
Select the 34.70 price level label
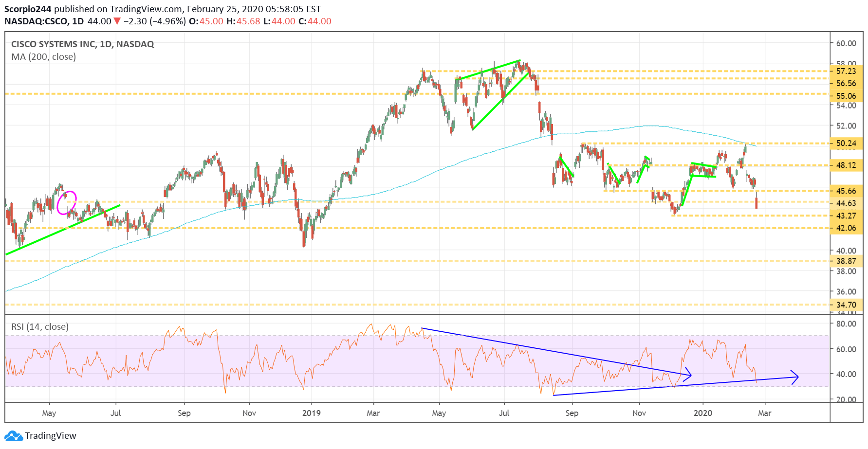pos(846,305)
